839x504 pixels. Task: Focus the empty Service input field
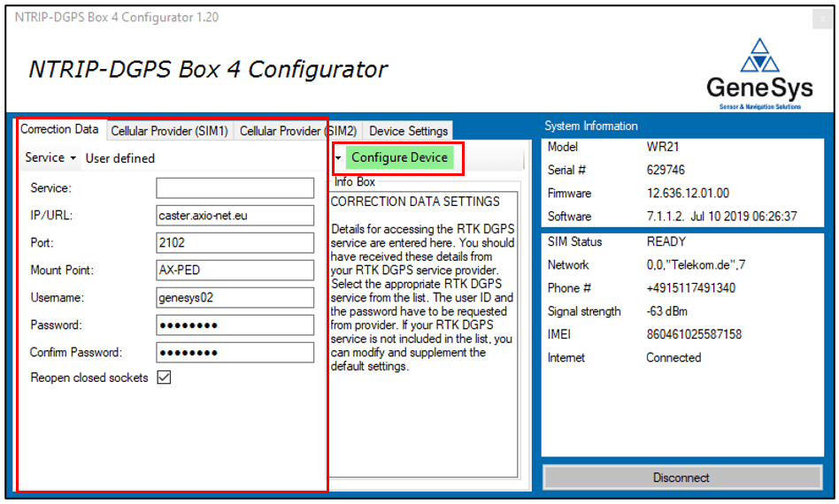click(x=235, y=188)
